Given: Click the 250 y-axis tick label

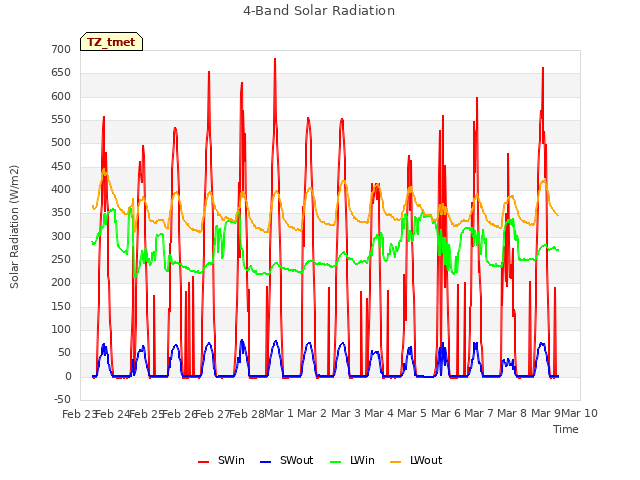Looking at the screenshot, I should (61, 260).
